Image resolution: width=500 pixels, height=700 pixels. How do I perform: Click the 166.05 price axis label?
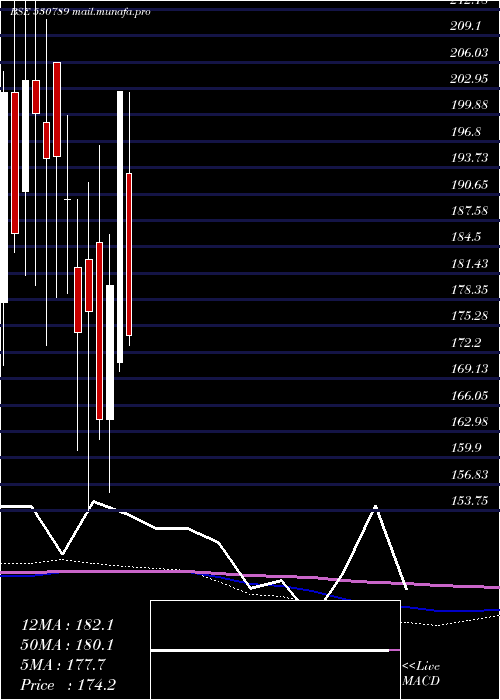470,395
